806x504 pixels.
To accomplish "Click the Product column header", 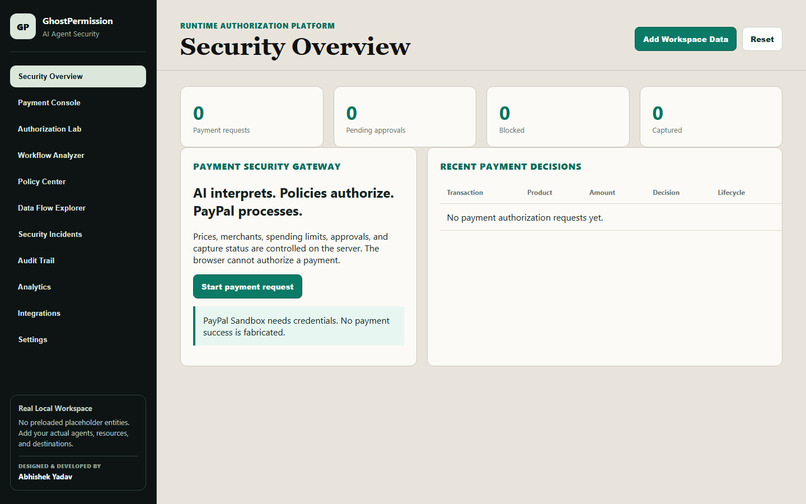I will 539,192.
